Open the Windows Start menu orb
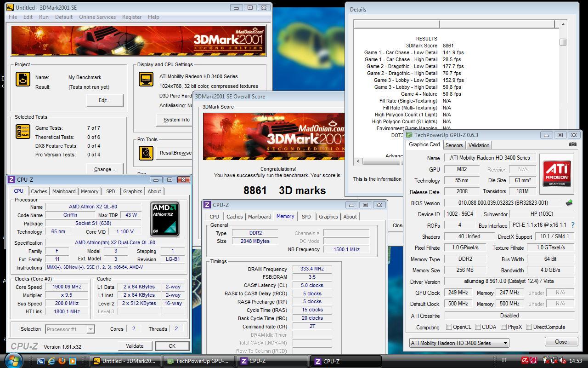 [13, 360]
